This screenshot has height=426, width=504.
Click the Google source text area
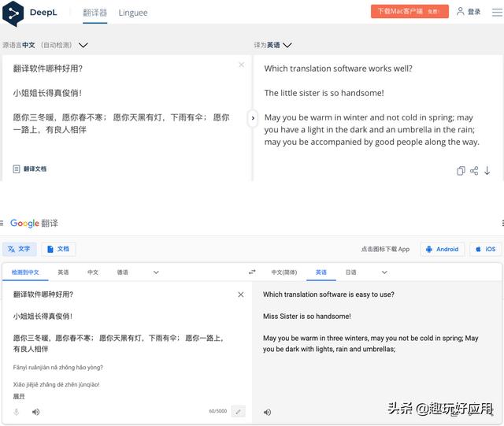[120, 321]
